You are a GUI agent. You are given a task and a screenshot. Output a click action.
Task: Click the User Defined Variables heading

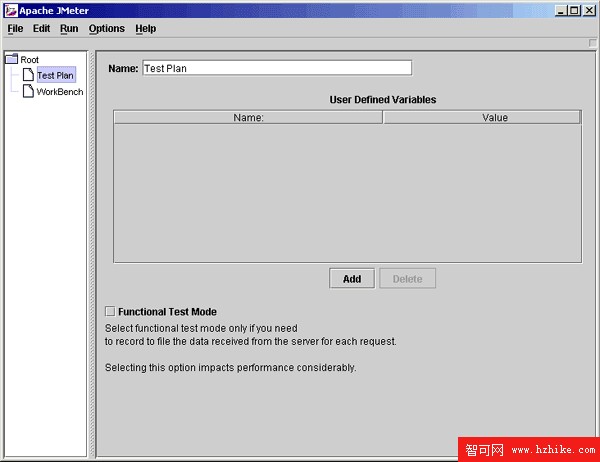coord(383,100)
